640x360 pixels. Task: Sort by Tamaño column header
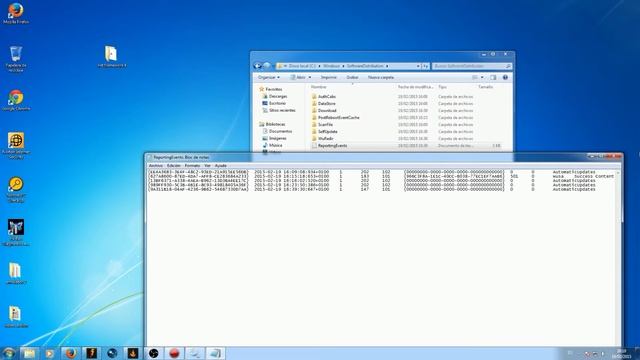tap(485, 87)
